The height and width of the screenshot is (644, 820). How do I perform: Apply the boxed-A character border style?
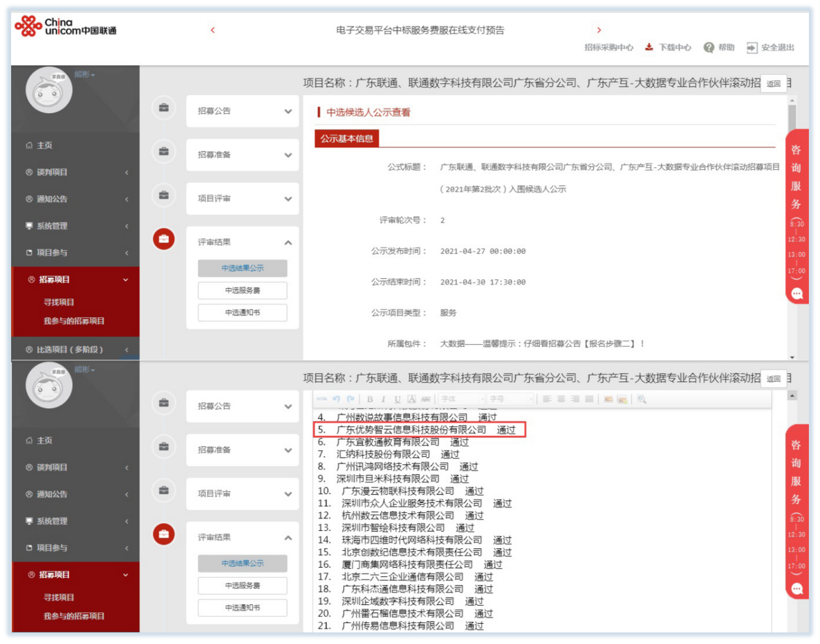pyautogui.click(x=411, y=399)
